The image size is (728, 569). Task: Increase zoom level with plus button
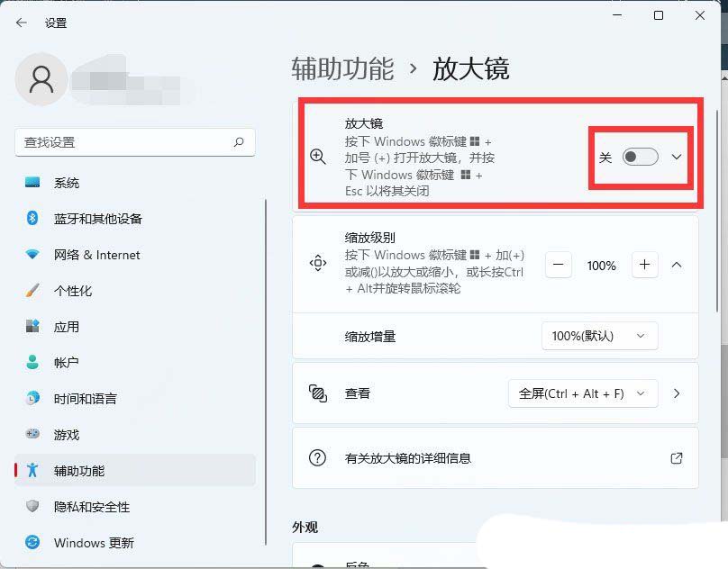point(644,265)
